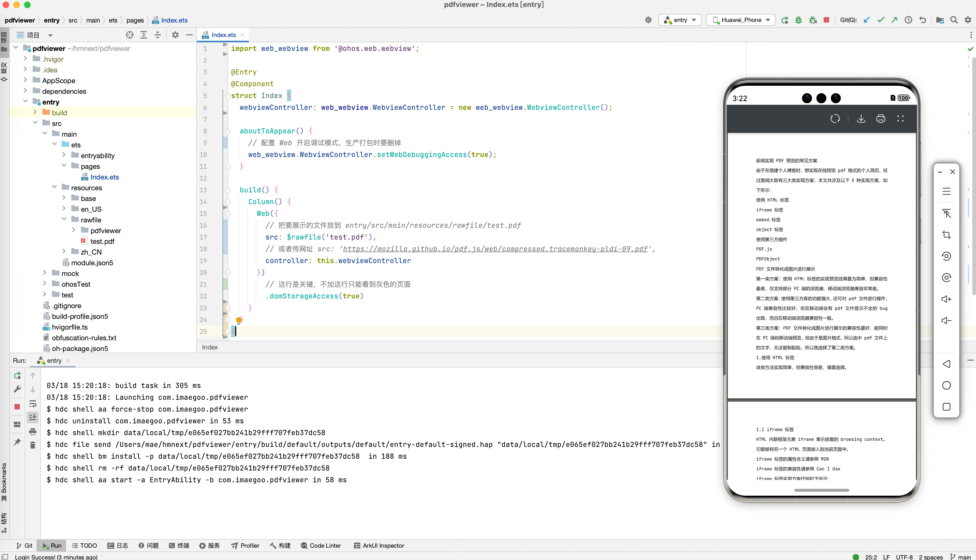Viewport: 976px width, 560px height.
Task: Toggle soft-wrap in Run console
Action: pos(33,404)
